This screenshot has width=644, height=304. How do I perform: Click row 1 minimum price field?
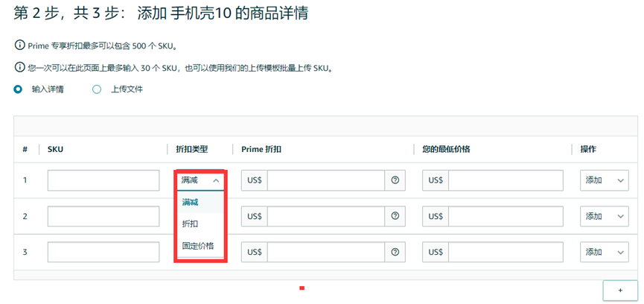pos(506,180)
